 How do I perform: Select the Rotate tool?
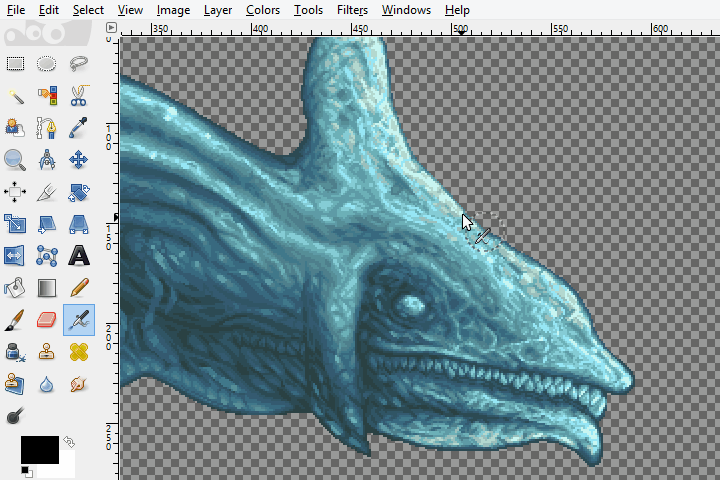(x=79, y=192)
